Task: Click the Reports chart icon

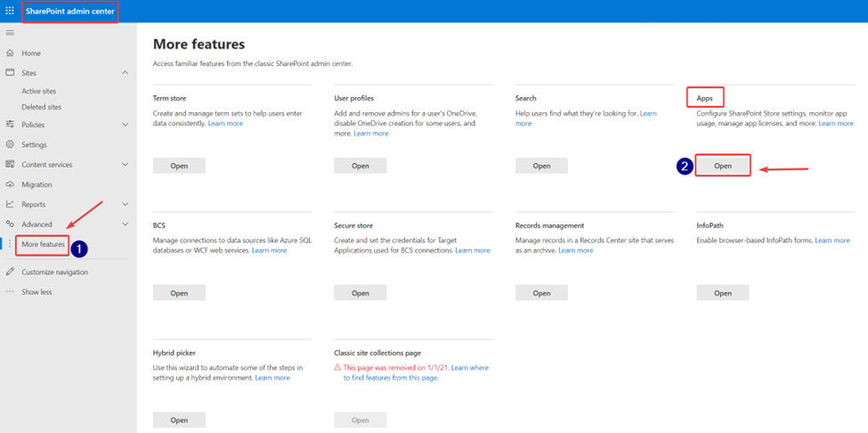Action: pyautogui.click(x=10, y=204)
